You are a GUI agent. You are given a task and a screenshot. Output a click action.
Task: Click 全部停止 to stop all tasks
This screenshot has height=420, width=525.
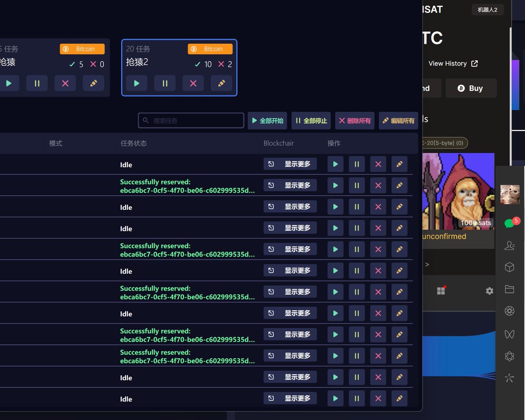[311, 121]
